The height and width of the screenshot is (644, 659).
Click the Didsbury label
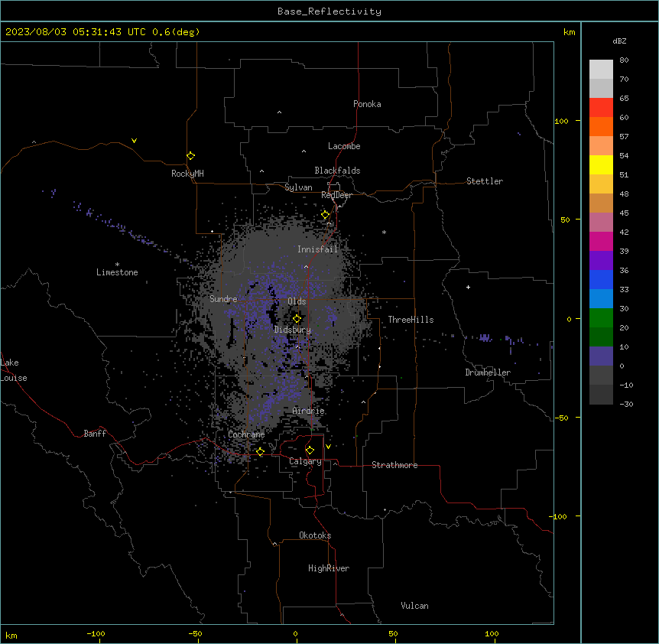point(292,330)
